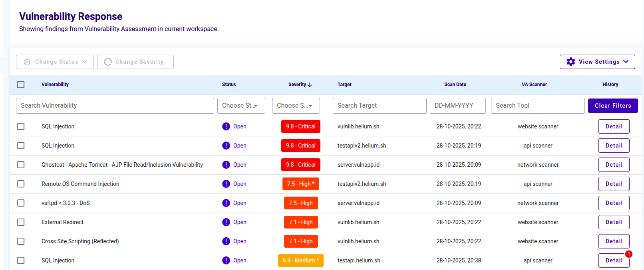The width and height of the screenshot is (644, 270).
Task: Toggle the select-all checkbox in table header
Action: pos(21,85)
